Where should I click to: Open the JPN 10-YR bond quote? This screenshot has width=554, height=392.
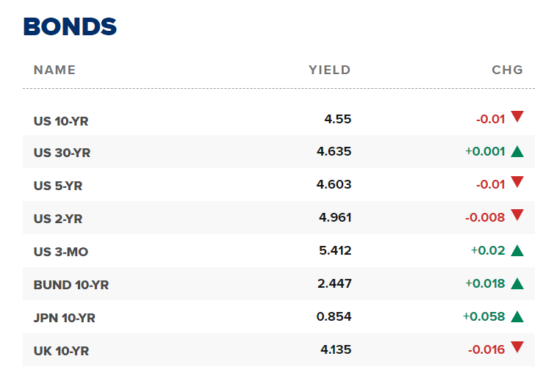(65, 318)
